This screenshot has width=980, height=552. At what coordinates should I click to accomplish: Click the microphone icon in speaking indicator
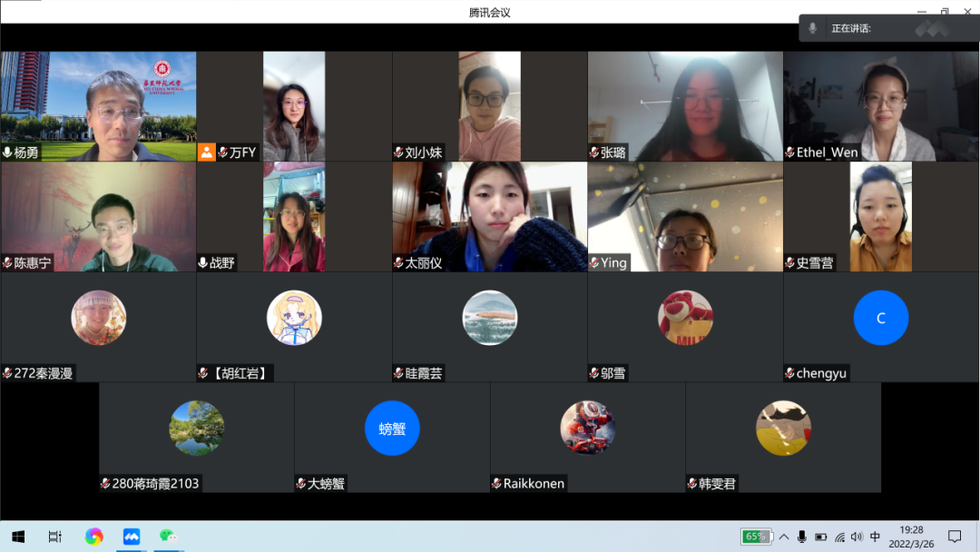tap(813, 28)
